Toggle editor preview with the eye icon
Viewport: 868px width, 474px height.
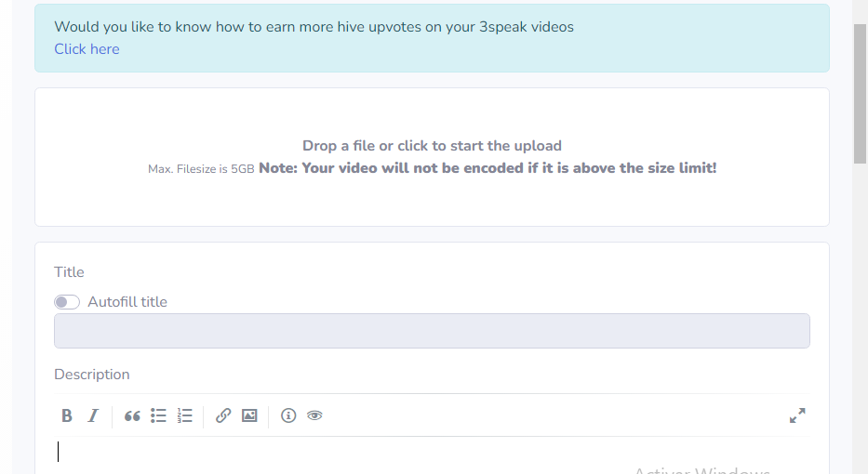[314, 416]
